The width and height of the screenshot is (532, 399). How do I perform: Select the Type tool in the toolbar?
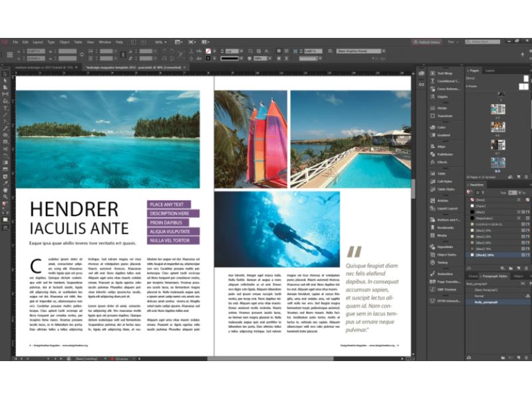(5, 108)
